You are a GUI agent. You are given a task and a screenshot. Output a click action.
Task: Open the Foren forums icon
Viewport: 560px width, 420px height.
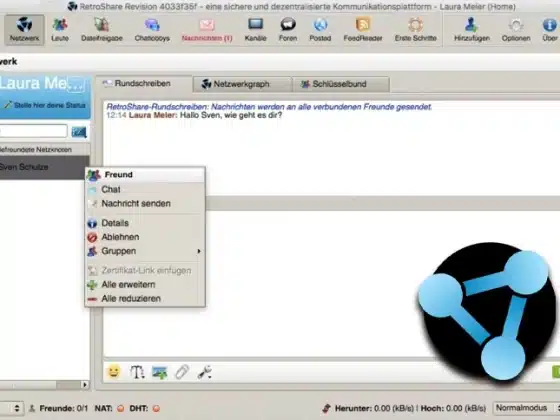(x=288, y=30)
